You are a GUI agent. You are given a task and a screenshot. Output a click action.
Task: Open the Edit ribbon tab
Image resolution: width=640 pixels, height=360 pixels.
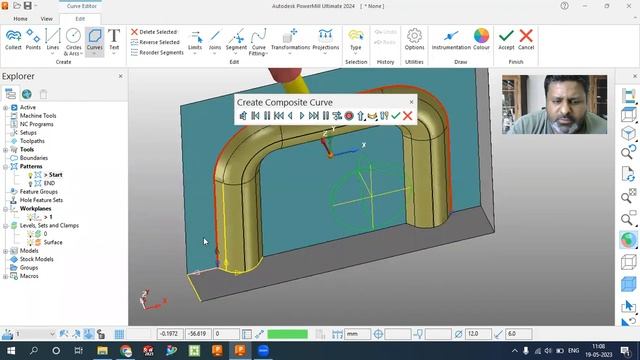pos(80,19)
